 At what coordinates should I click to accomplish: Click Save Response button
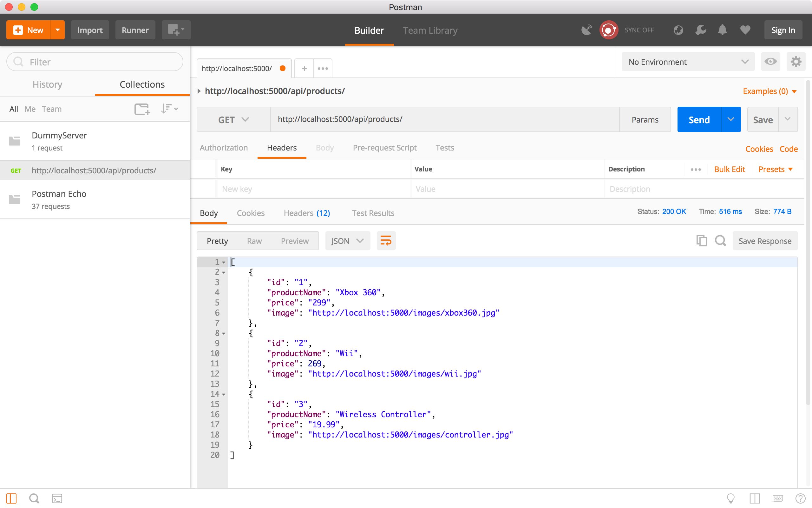coord(765,241)
